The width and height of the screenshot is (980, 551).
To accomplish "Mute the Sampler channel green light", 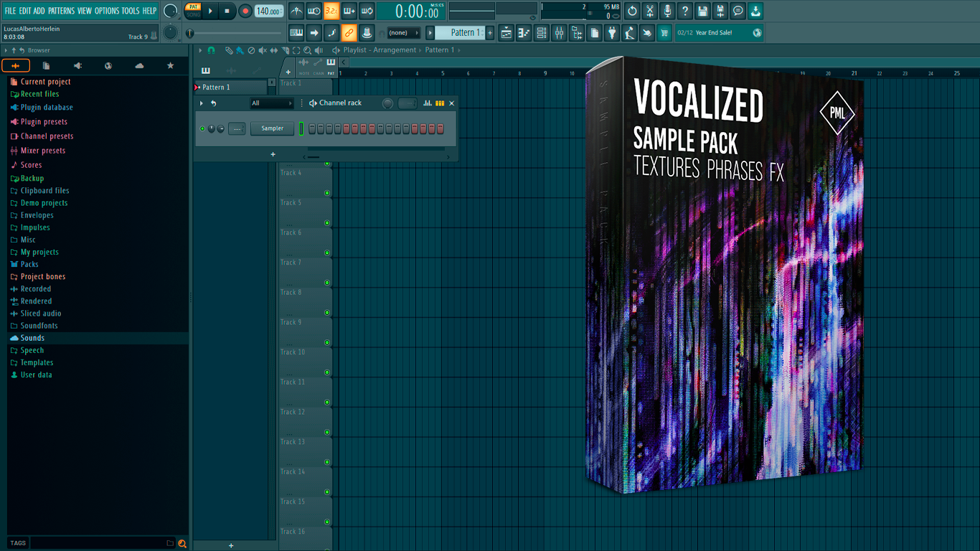I will 202,128.
